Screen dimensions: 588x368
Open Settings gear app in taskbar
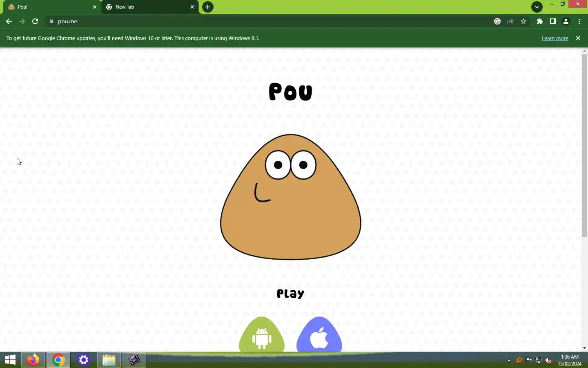[83, 360]
